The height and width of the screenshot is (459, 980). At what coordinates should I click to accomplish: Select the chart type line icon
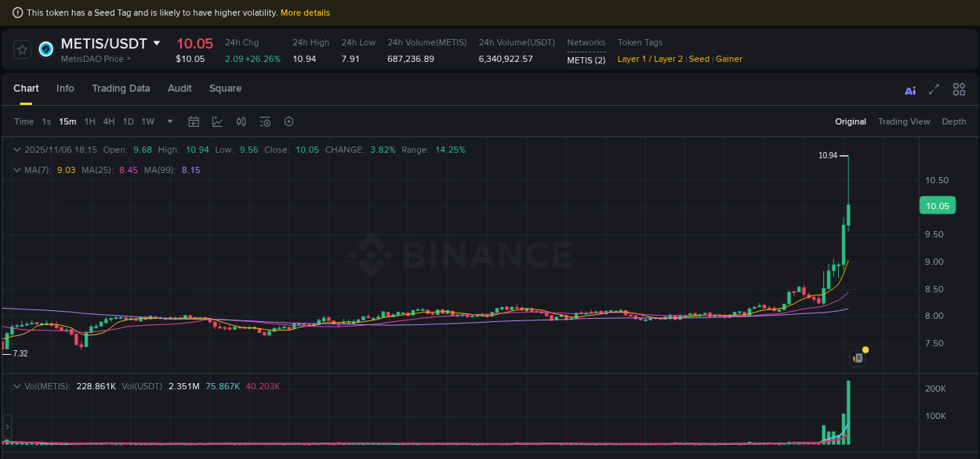[217, 121]
